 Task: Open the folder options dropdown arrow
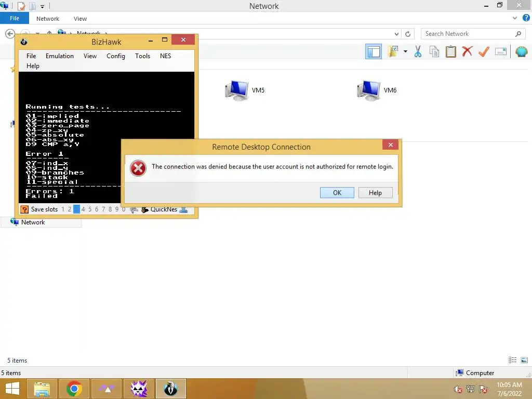click(x=405, y=51)
